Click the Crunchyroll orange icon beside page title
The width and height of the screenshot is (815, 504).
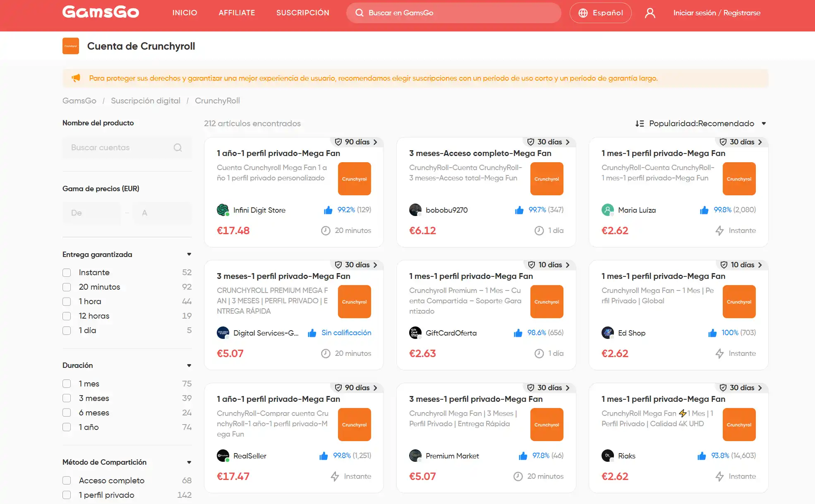(71, 46)
